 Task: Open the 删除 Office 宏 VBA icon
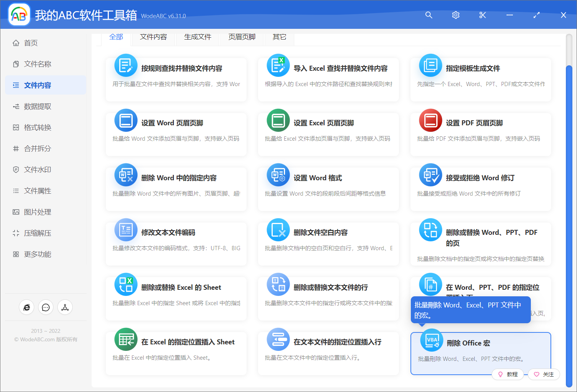click(x=432, y=340)
